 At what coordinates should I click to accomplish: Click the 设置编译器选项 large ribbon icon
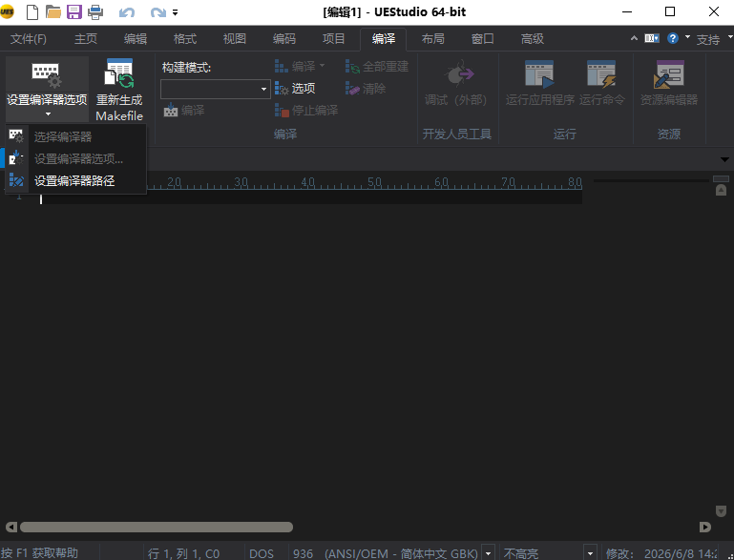47,74
